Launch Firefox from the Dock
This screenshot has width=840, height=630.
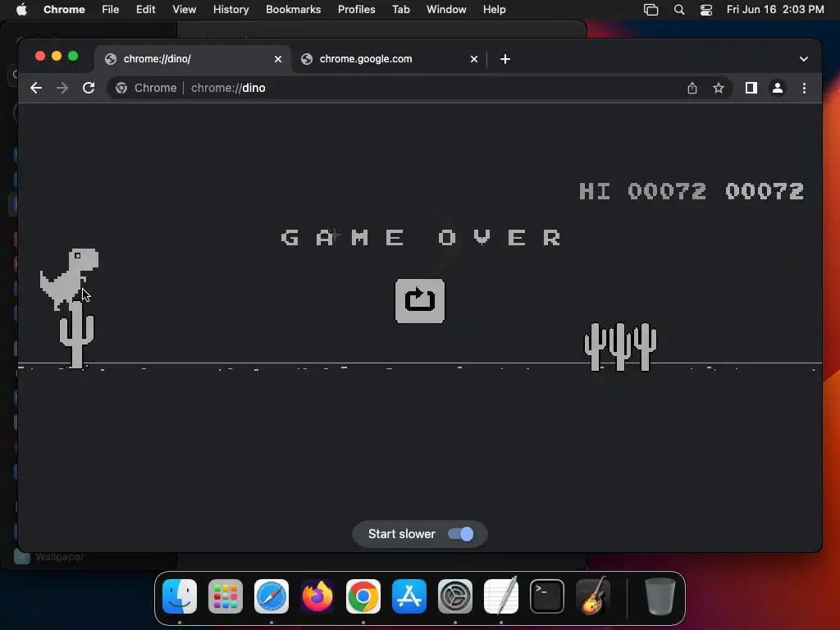click(x=317, y=596)
